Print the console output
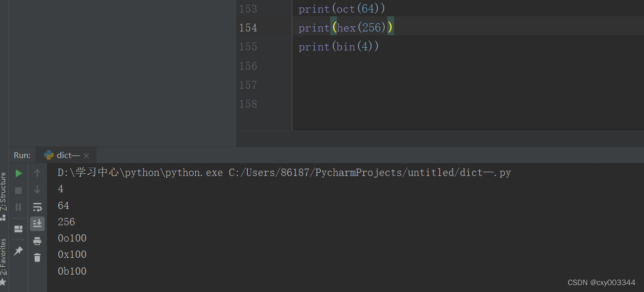Screen dimensions: 644x292 click(x=37, y=241)
